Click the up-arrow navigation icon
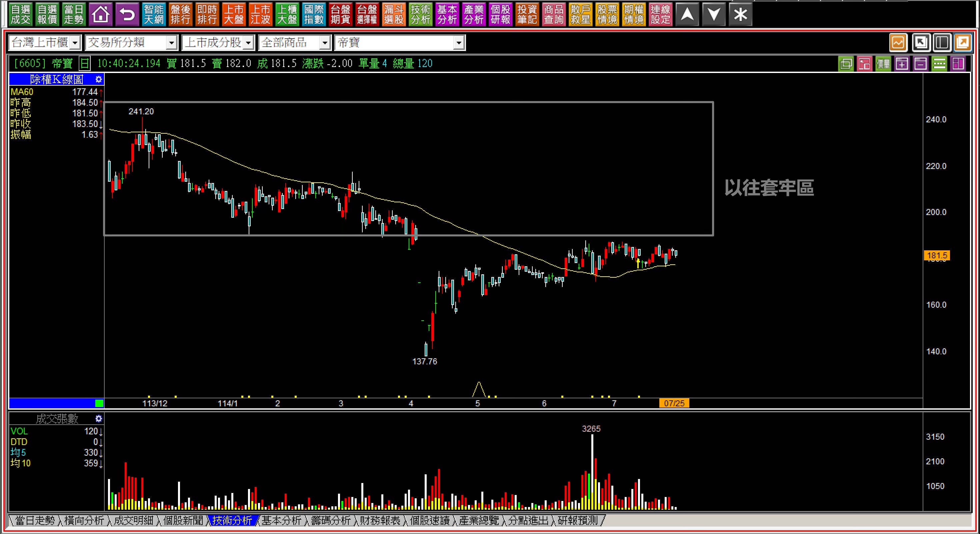The width and height of the screenshot is (980, 534). pyautogui.click(x=687, y=14)
